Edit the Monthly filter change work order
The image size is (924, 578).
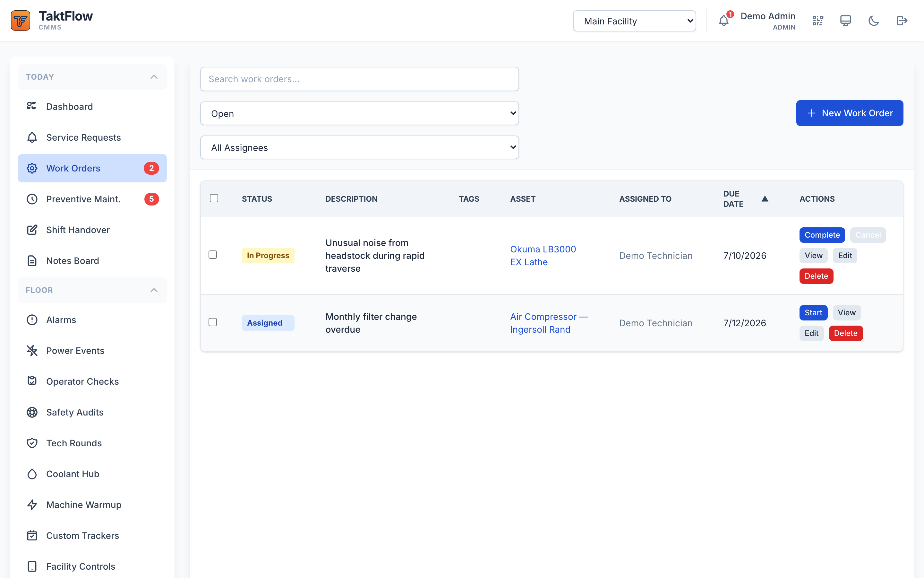(x=811, y=333)
